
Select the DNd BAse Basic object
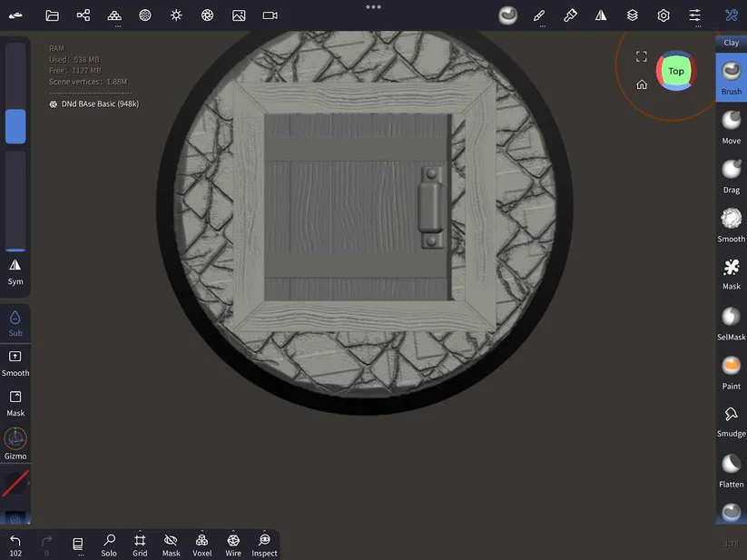coord(94,103)
